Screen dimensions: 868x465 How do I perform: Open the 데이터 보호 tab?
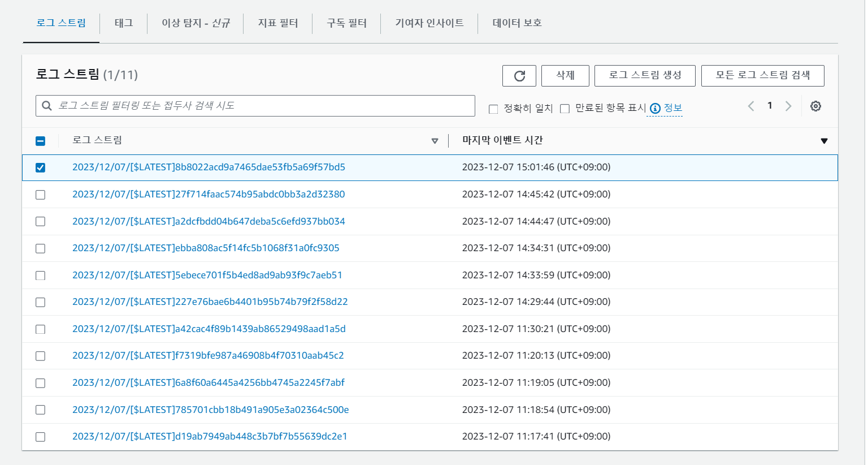click(x=517, y=23)
